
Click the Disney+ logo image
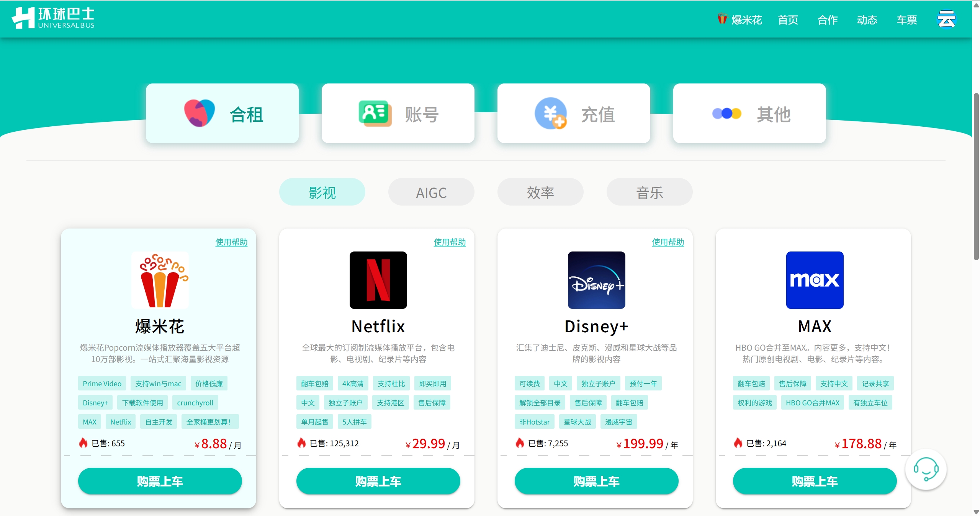[596, 280]
